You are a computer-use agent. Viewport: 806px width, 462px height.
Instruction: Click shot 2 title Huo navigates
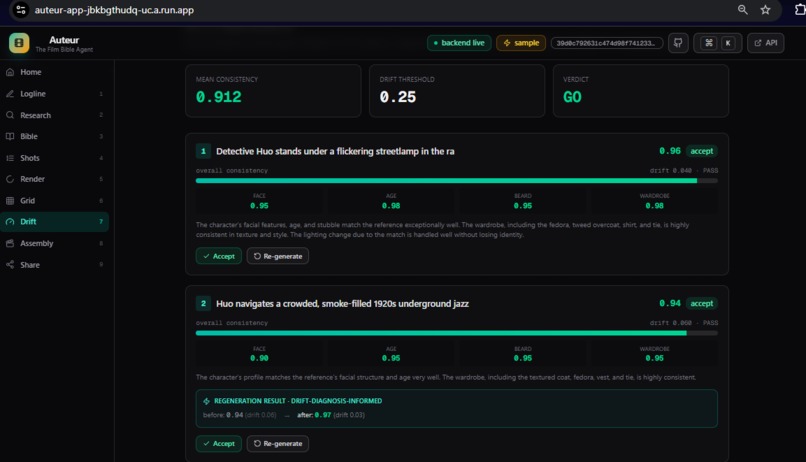click(x=342, y=304)
